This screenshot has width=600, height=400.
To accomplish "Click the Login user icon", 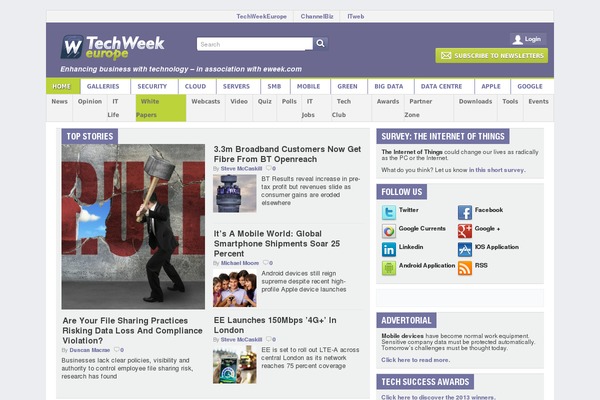I will click(x=517, y=39).
